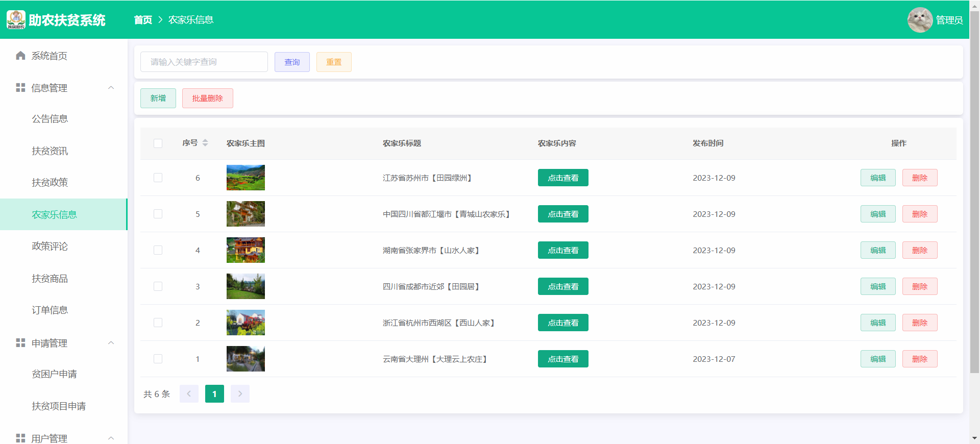Edit the 湖南省张家界市【山水人家】 entry
Viewport: 980px width, 444px height.
click(878, 250)
